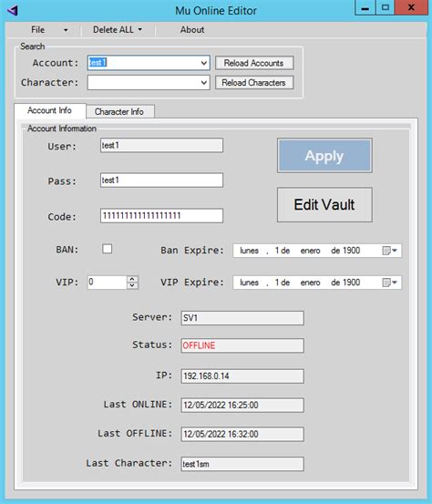Open the About menu item

(192, 30)
